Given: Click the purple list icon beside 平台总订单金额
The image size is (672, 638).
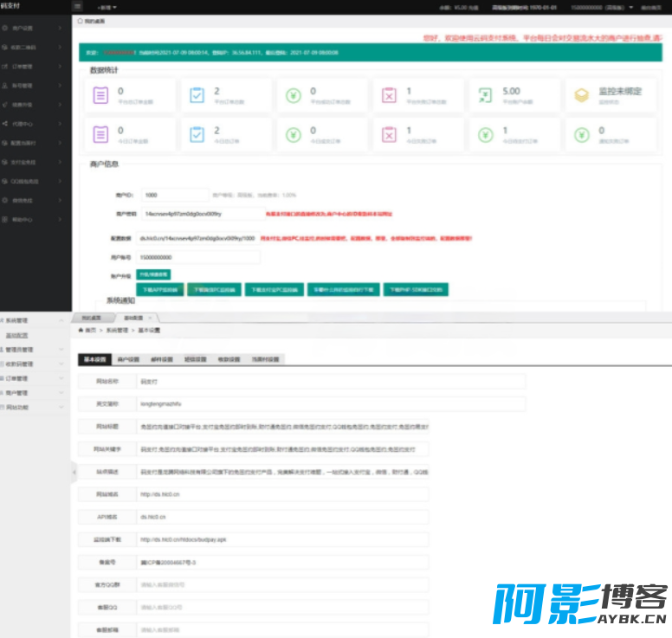Looking at the screenshot, I should [x=100, y=95].
